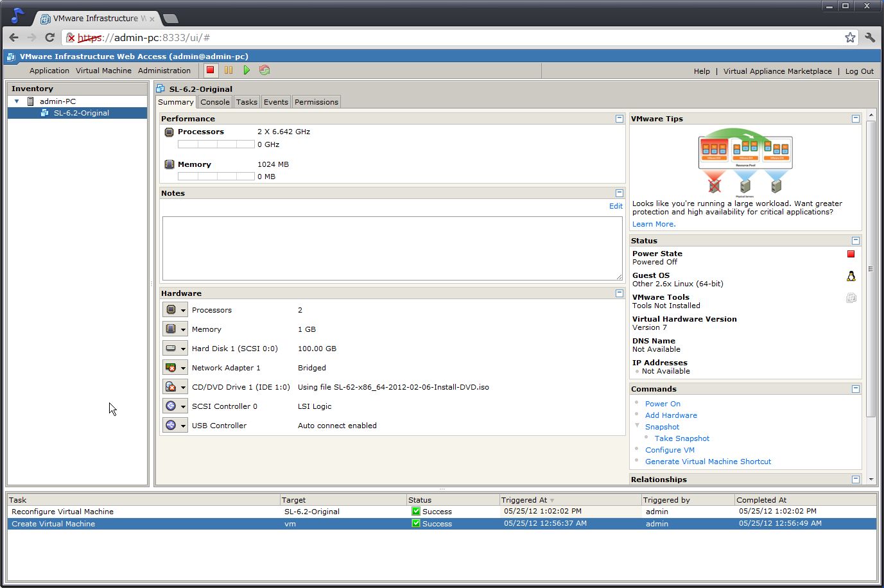884x588 pixels.
Task: Click the Reset virtual machine toolbar icon
Action: click(x=264, y=70)
